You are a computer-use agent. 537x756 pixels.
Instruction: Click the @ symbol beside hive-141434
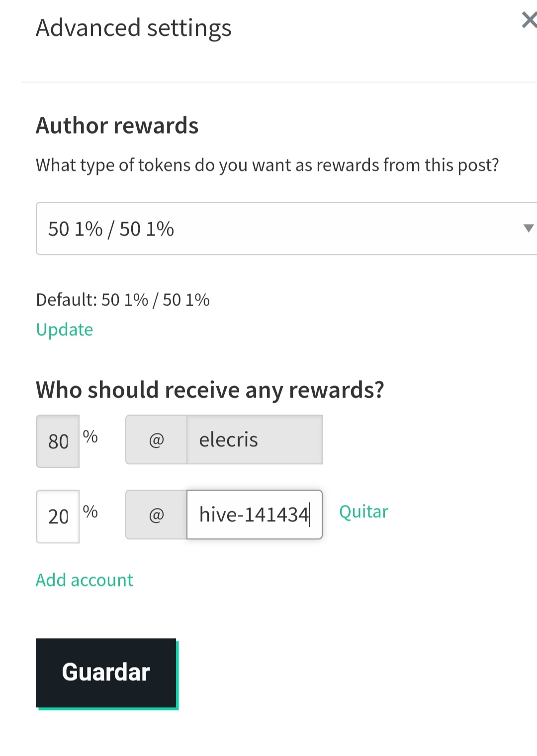(x=156, y=514)
